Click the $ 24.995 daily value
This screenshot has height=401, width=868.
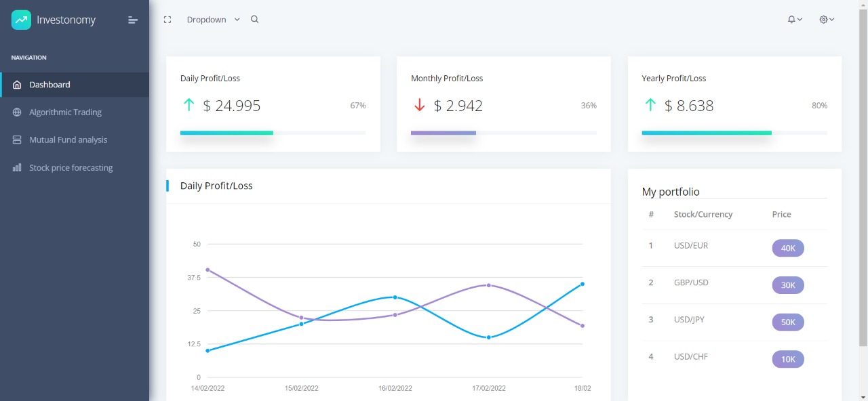(232, 106)
